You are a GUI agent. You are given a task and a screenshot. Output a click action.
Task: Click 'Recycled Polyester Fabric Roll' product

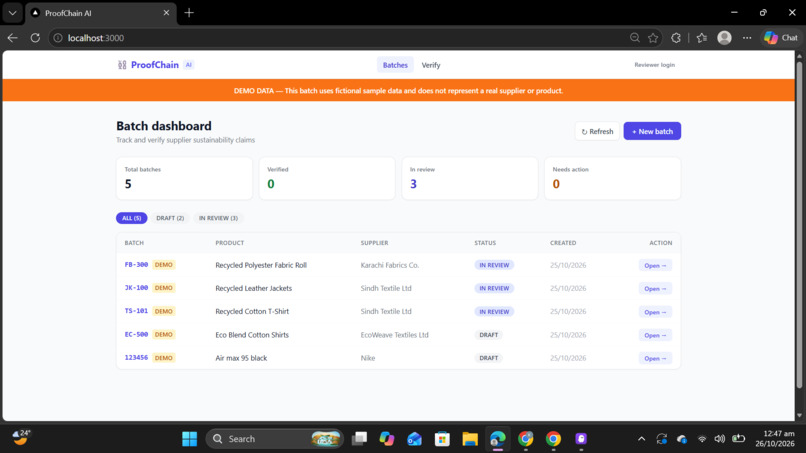261,265
